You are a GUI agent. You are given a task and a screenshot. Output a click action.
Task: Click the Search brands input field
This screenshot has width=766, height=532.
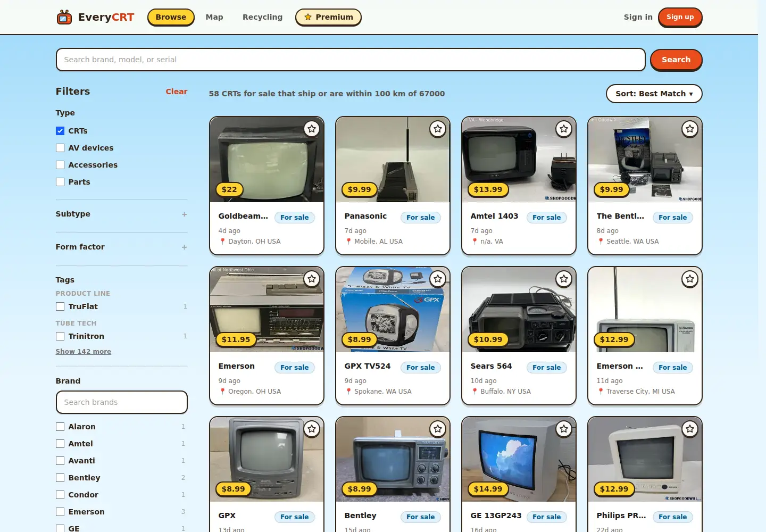click(122, 402)
